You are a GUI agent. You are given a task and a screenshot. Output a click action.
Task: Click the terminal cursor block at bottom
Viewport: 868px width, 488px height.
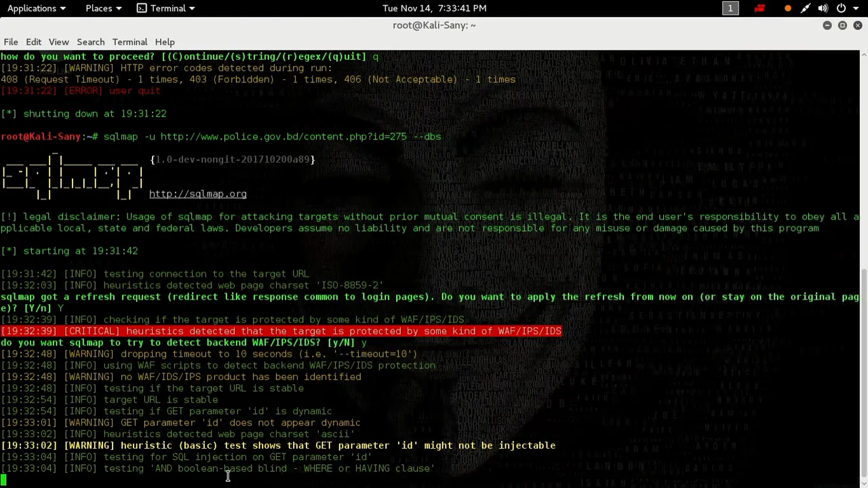(x=3, y=480)
